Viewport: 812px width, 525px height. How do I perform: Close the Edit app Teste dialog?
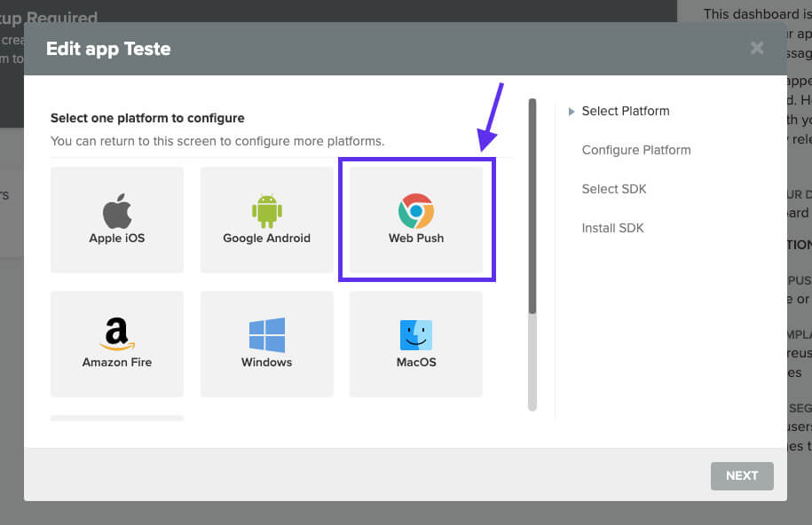[x=757, y=48]
